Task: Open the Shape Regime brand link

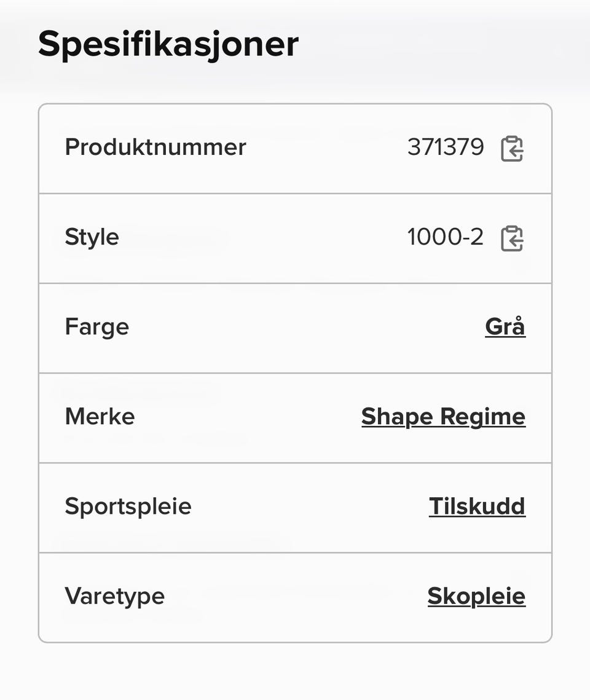Action: [443, 417]
